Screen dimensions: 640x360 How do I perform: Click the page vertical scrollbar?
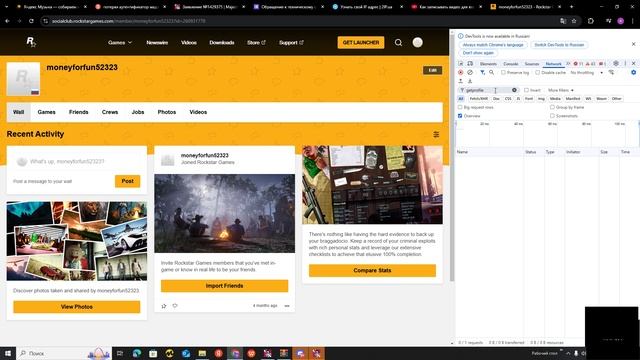click(452, 159)
